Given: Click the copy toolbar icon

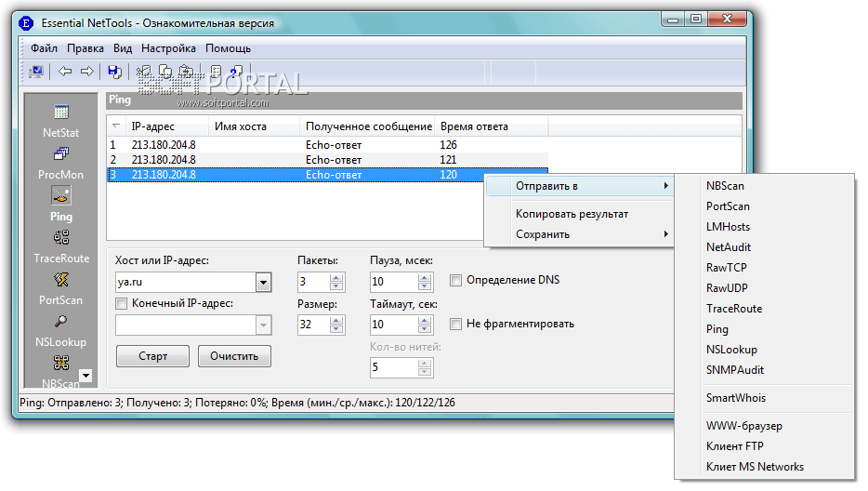Looking at the screenshot, I should [x=165, y=72].
